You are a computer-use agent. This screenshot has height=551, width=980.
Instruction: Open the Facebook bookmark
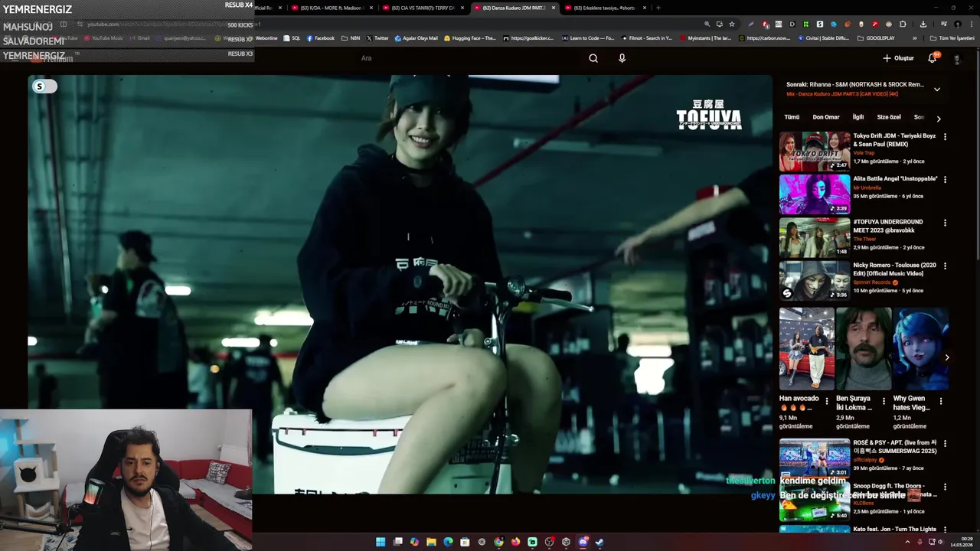pos(321,38)
